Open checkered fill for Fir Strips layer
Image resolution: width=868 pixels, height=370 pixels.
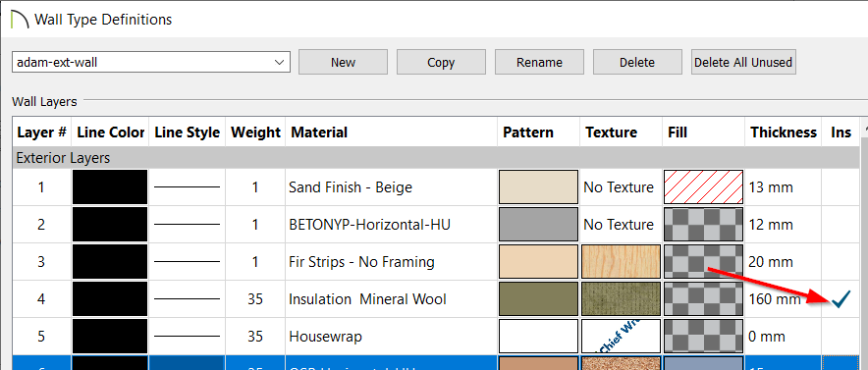tap(704, 262)
